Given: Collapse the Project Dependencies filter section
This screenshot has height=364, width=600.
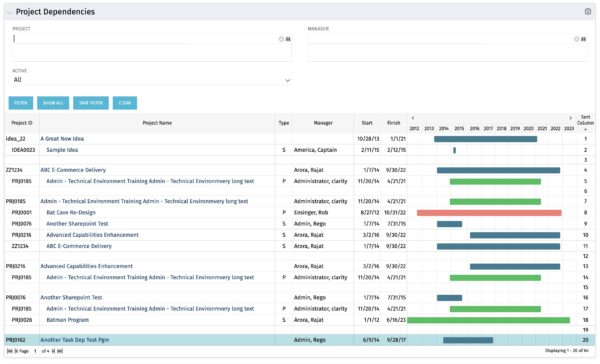Looking at the screenshot, I should (x=10, y=12).
